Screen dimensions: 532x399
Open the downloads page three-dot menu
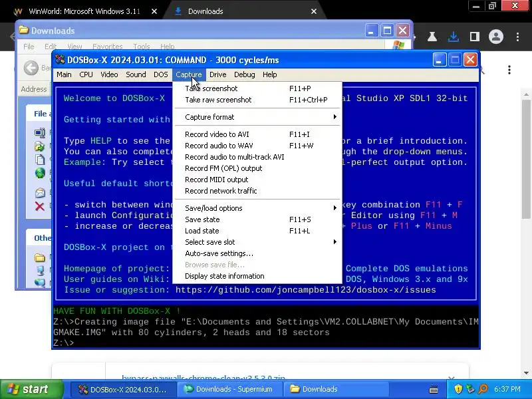509,70
